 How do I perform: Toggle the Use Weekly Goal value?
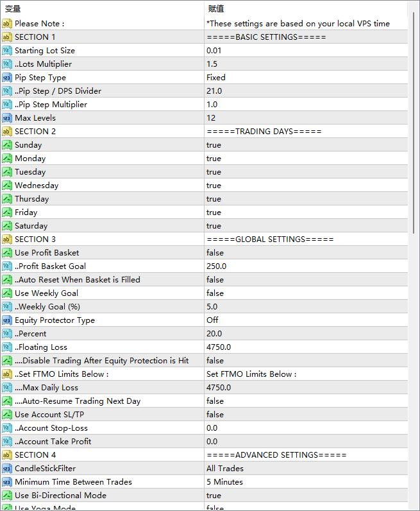(306, 293)
